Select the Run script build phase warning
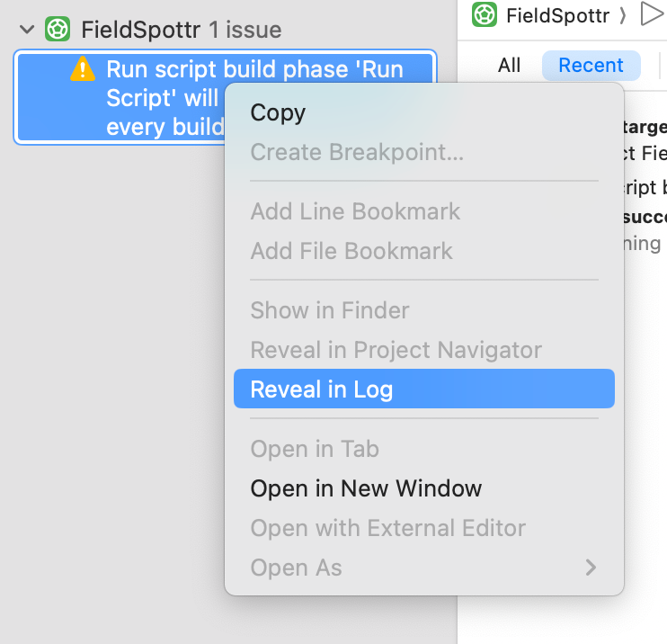The image size is (667, 644). (226, 97)
